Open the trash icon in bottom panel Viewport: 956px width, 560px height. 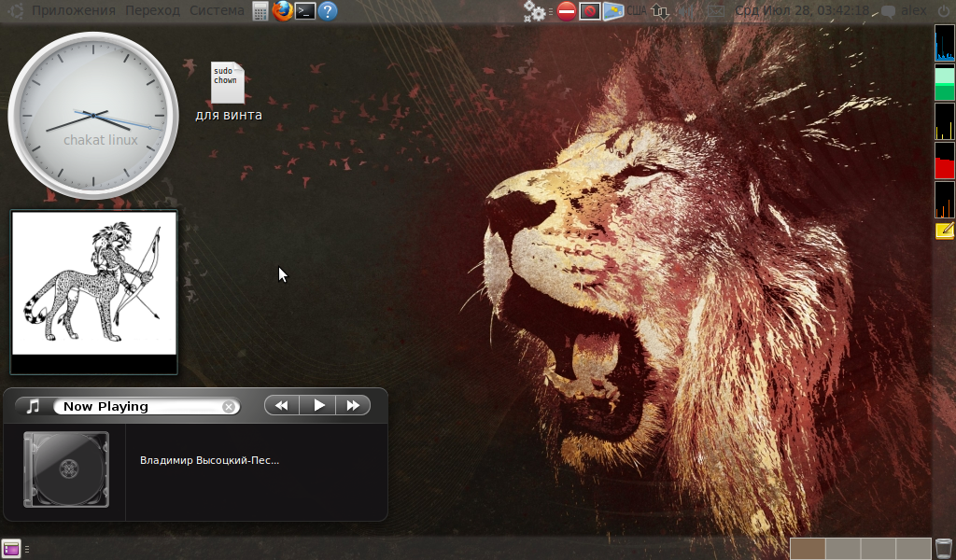tap(944, 548)
